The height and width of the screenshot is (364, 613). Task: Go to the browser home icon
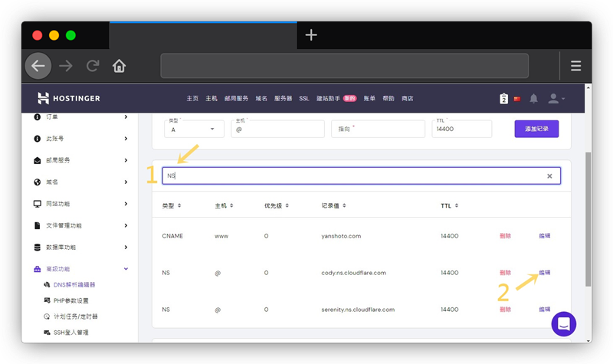point(120,66)
